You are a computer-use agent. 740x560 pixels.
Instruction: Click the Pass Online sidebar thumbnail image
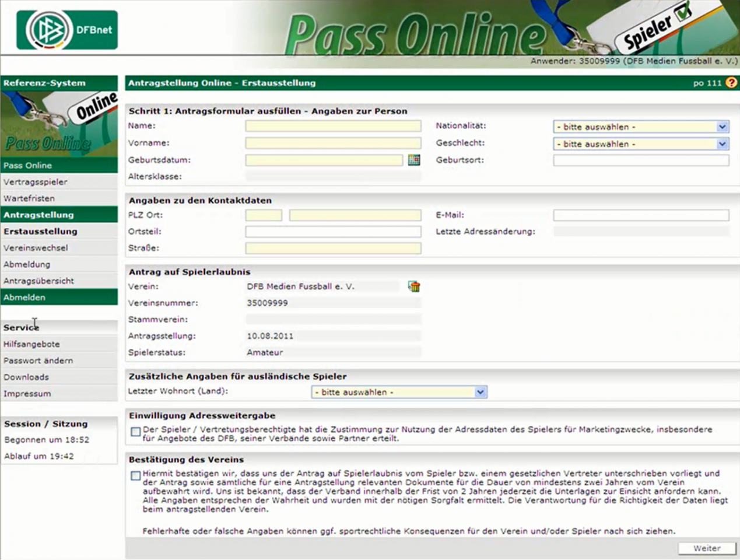coord(59,124)
